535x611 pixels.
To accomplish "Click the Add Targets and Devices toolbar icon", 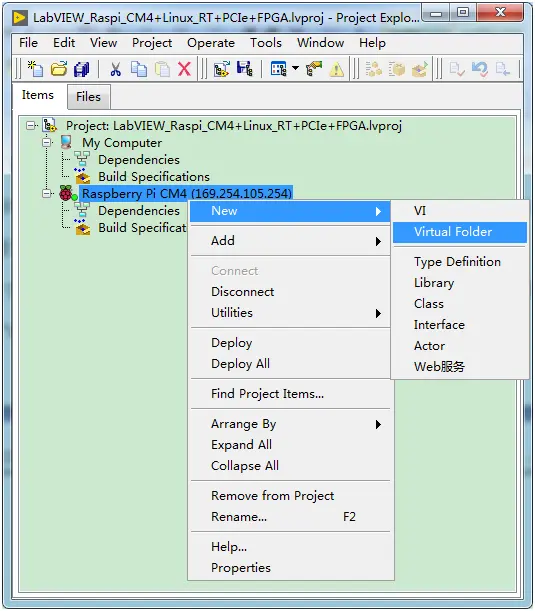I will (x=222, y=69).
